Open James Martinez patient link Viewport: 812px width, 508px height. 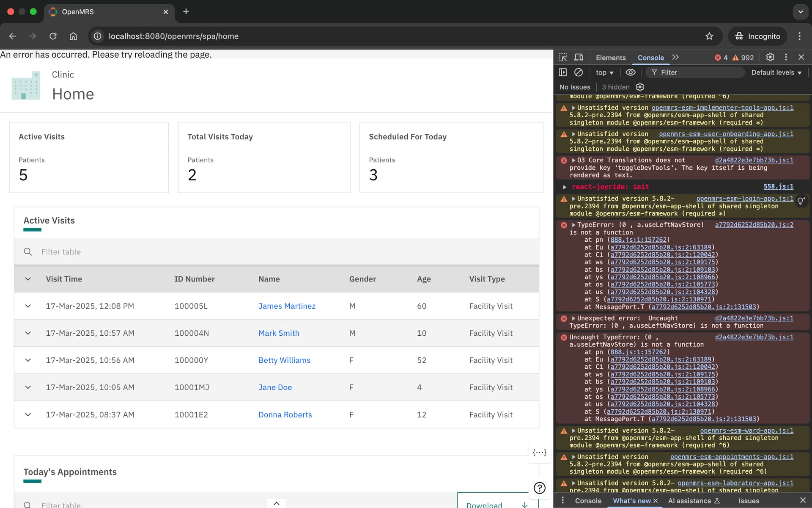(287, 306)
